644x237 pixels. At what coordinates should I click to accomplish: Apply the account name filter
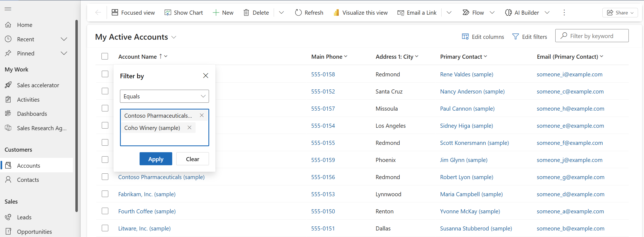click(156, 159)
